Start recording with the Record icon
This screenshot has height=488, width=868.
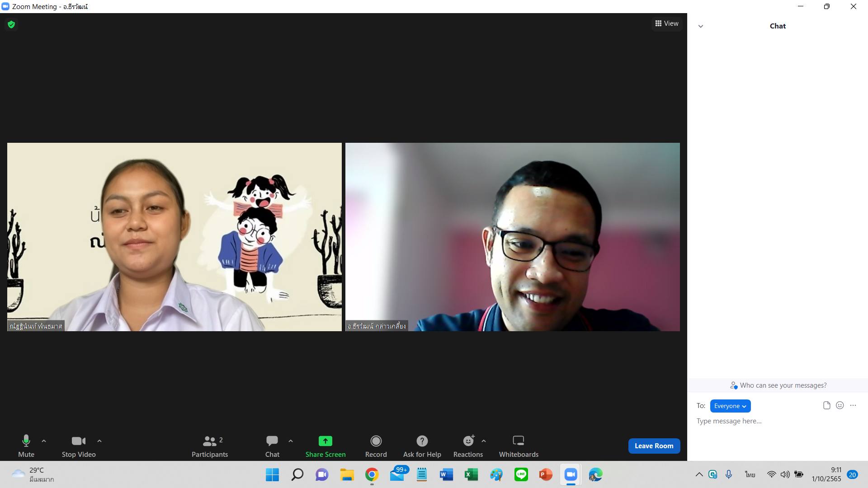pos(376,441)
